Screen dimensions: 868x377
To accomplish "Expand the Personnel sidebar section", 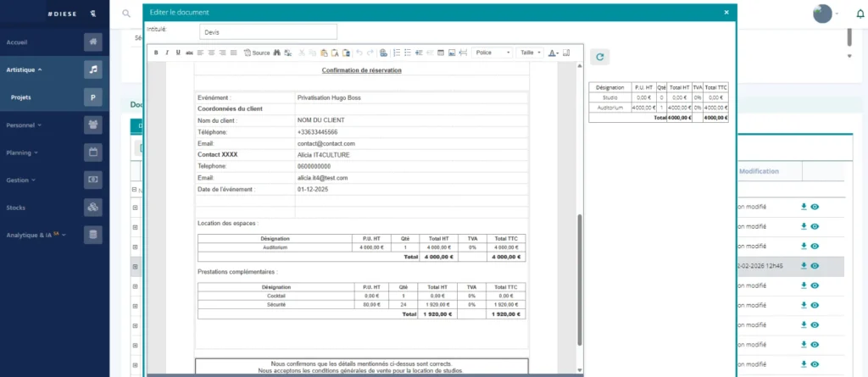I will [x=23, y=125].
